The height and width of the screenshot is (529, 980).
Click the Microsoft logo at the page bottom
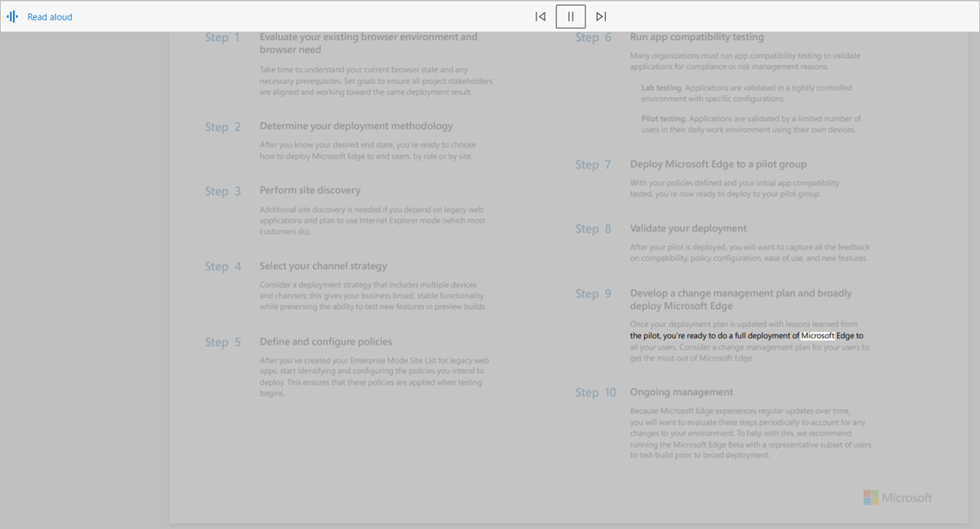coord(898,497)
